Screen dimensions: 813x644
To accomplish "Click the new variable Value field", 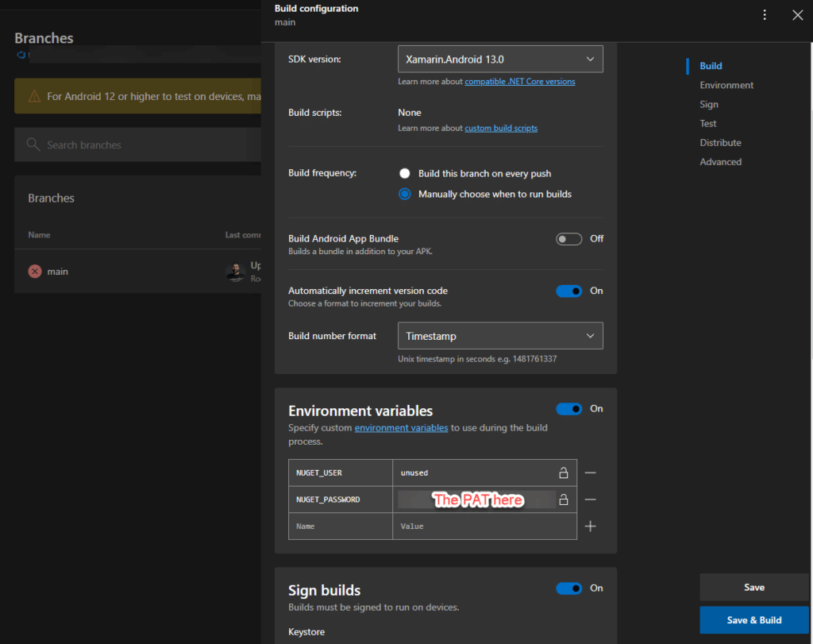I will pyautogui.click(x=485, y=526).
